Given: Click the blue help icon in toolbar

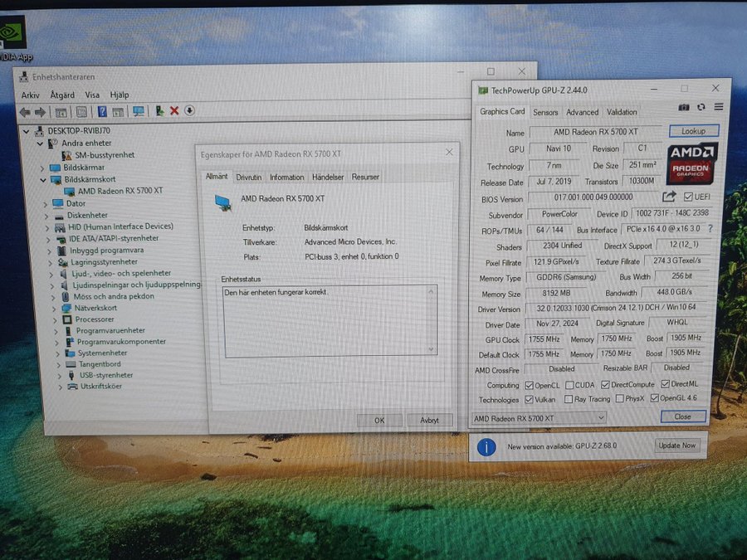Looking at the screenshot, I should [102, 111].
